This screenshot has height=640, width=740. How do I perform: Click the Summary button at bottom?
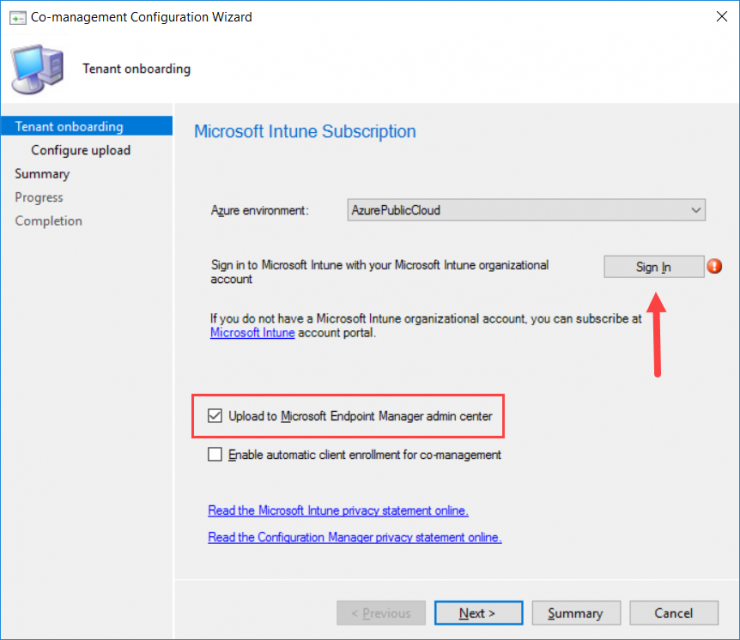click(x=576, y=613)
